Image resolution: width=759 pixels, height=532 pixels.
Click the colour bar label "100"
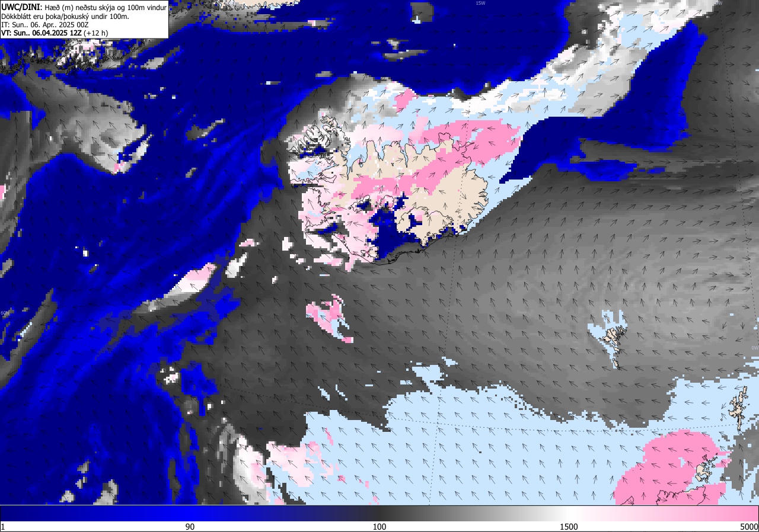pos(379,527)
